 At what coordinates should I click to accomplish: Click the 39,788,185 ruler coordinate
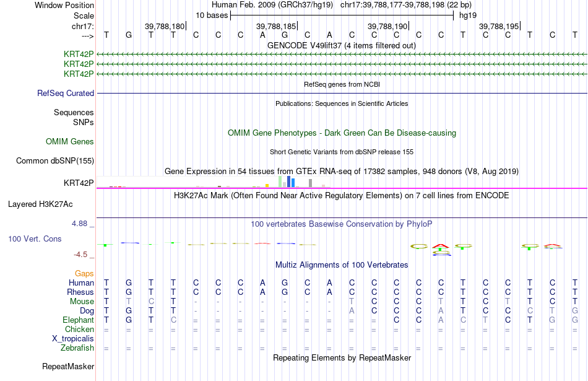tap(277, 26)
